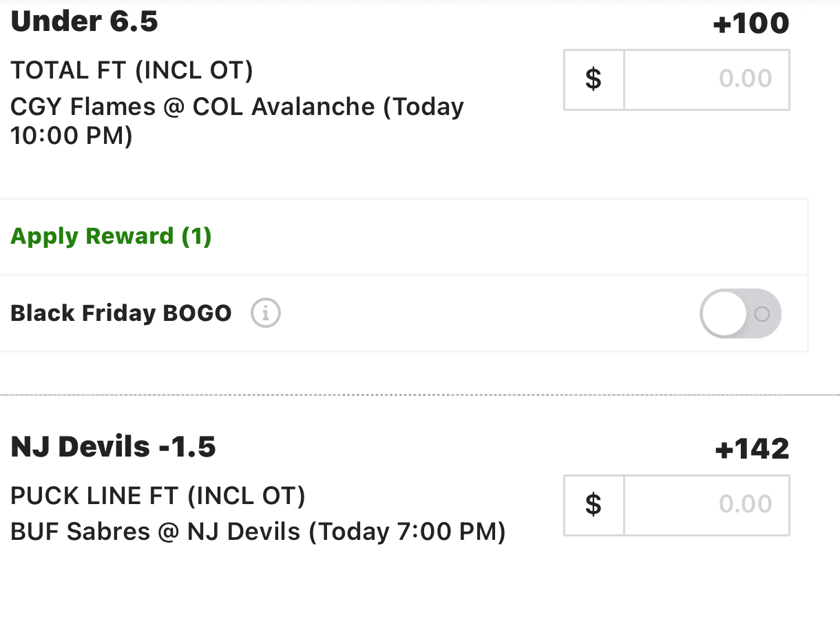Open the Black Friday BOGO info icon
Image resolution: width=840 pixels, height=617 pixels.
[266, 314]
